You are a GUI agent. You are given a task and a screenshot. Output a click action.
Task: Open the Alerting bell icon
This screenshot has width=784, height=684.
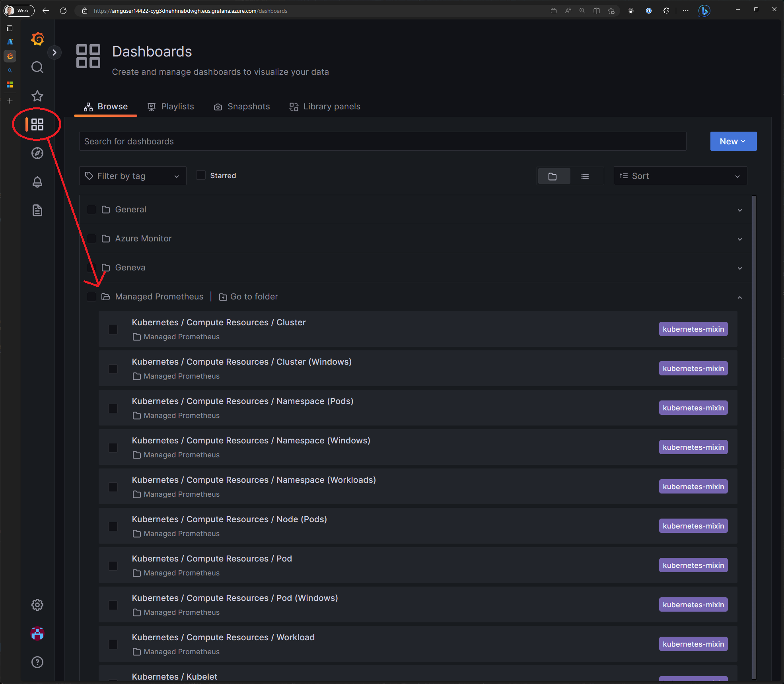37,182
